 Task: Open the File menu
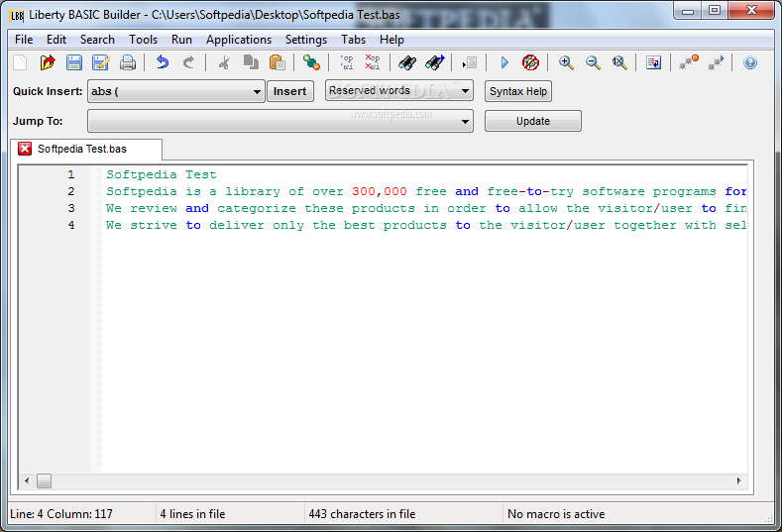click(24, 40)
